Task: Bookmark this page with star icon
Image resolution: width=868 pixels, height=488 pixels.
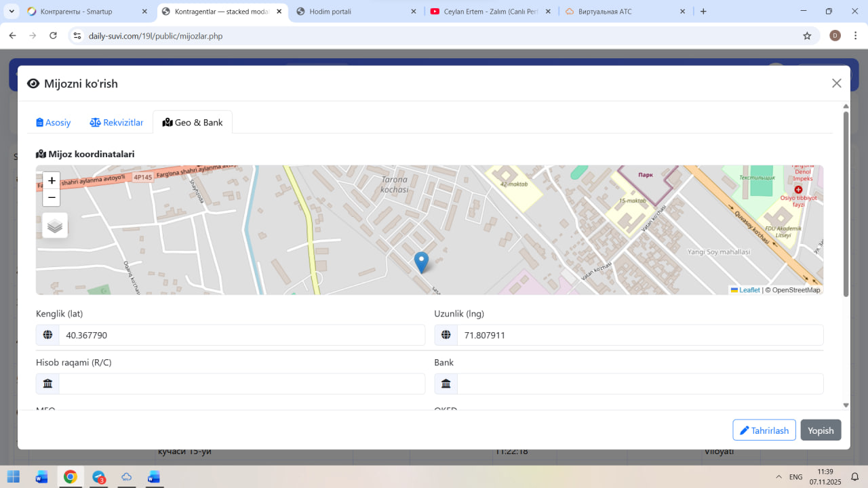Action: [807, 36]
